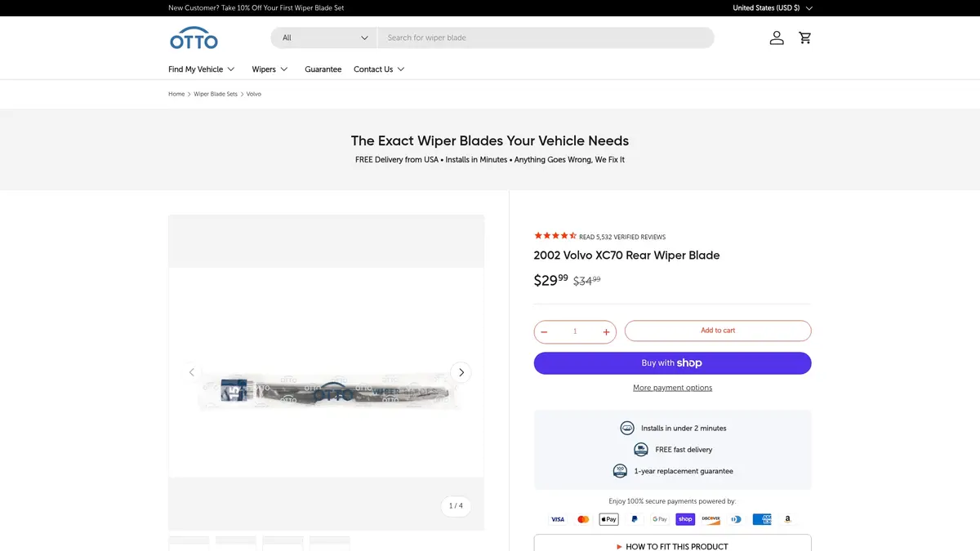This screenshot has width=980, height=551.
Task: Decrease quantity with minus icon
Action: pyautogui.click(x=544, y=332)
